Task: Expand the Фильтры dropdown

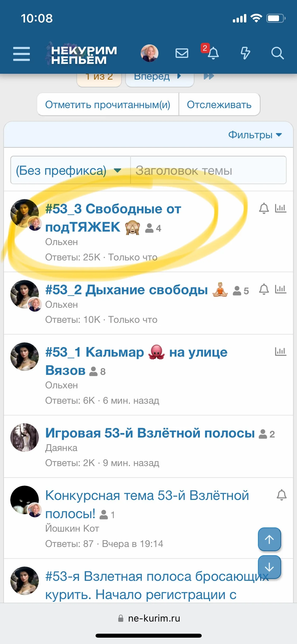Action: pos(255,135)
